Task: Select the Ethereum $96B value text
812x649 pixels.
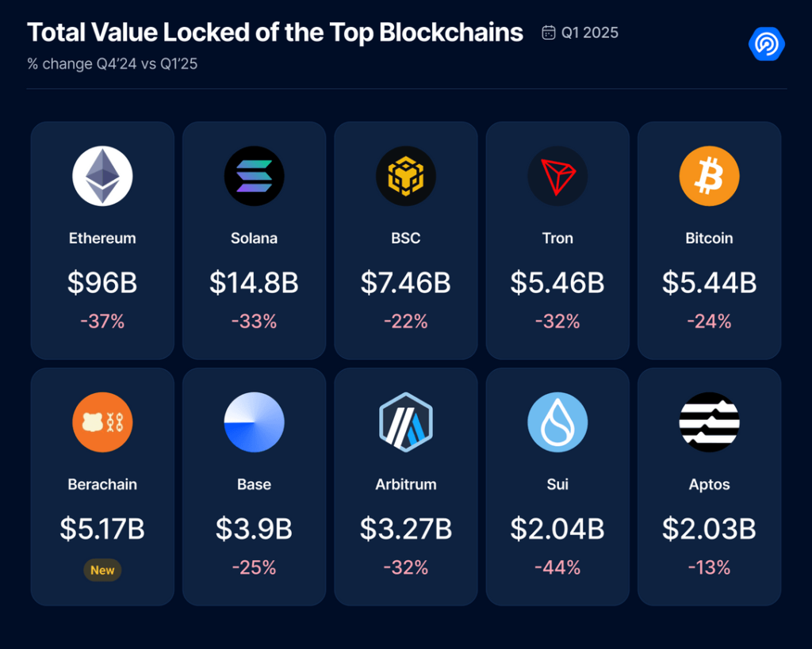Action: tap(102, 283)
